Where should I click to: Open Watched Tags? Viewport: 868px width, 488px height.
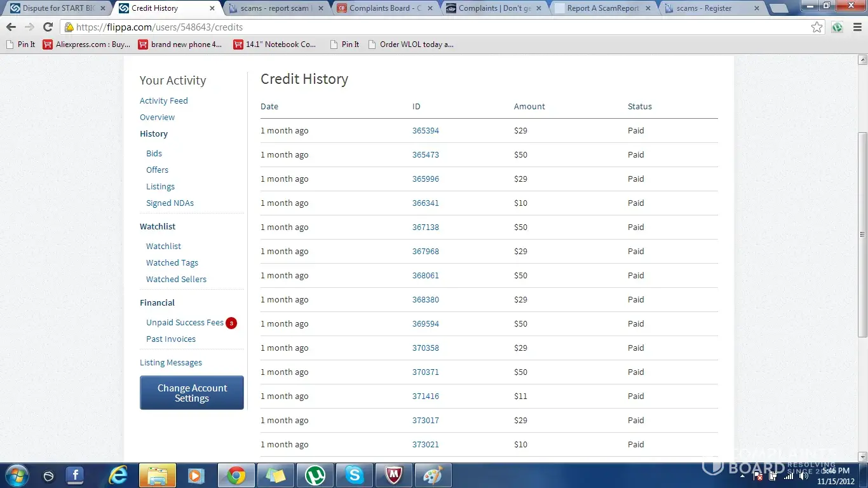click(172, 263)
